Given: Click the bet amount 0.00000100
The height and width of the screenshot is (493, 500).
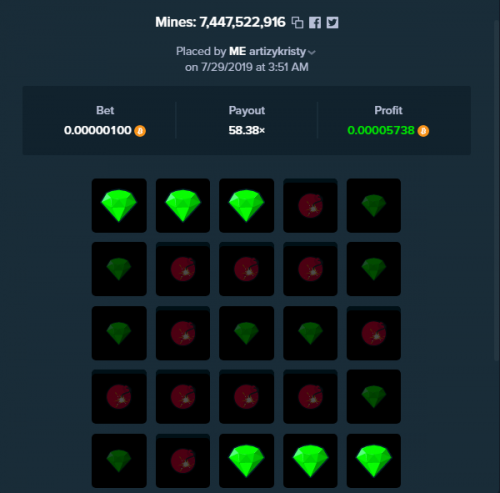Looking at the screenshot, I should pyautogui.click(x=98, y=130).
